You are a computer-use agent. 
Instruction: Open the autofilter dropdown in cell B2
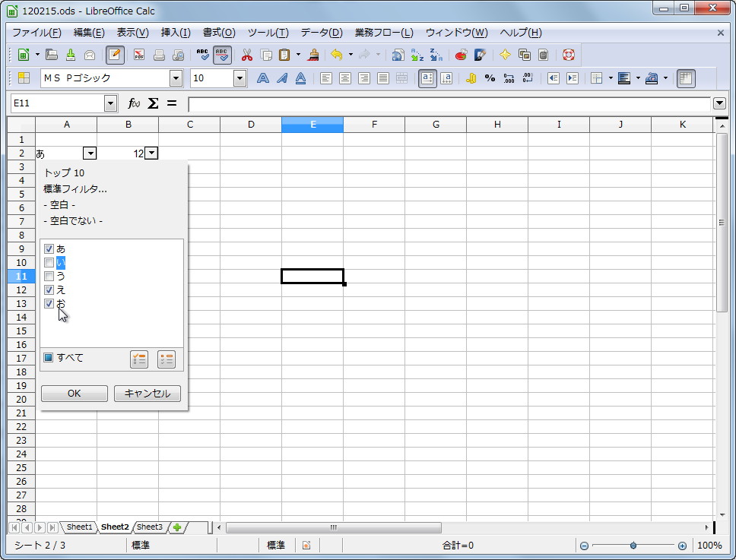pyautogui.click(x=151, y=153)
